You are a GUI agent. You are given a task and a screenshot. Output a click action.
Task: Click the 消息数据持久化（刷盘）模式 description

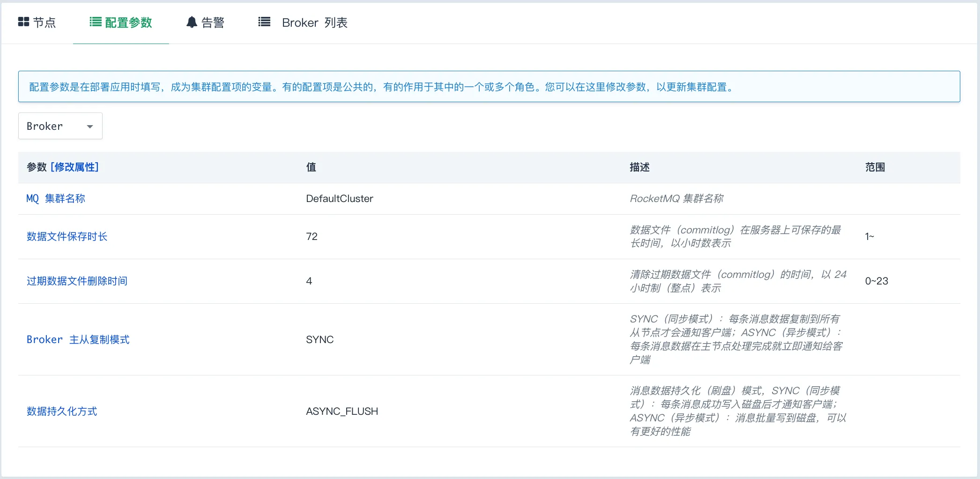[738, 411]
